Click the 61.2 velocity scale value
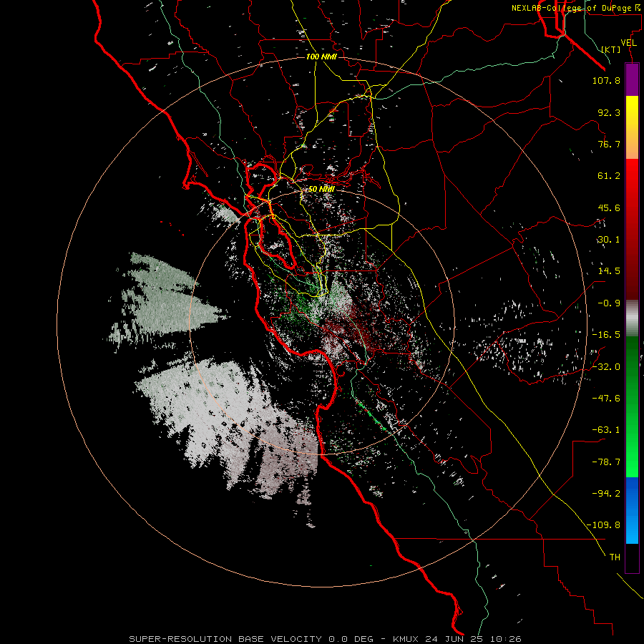This screenshot has width=644, height=644. 609,176
